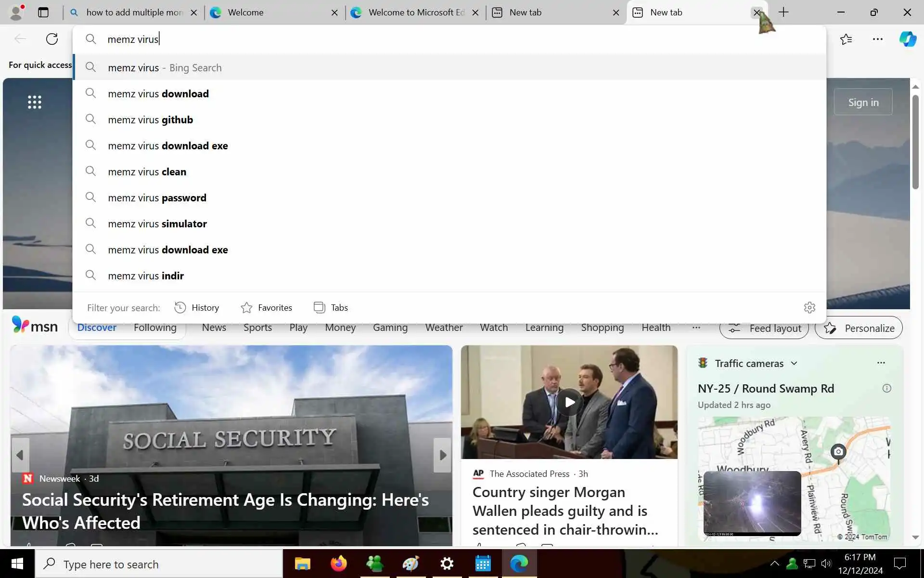
Task: Open the Favorites star toolbar icon
Action: (x=846, y=39)
